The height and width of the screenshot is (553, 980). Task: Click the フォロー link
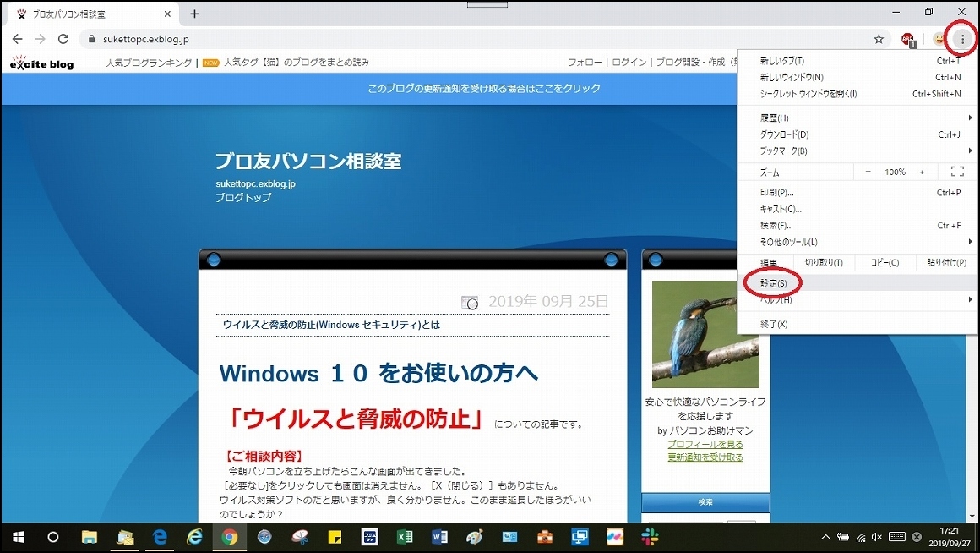click(x=585, y=63)
